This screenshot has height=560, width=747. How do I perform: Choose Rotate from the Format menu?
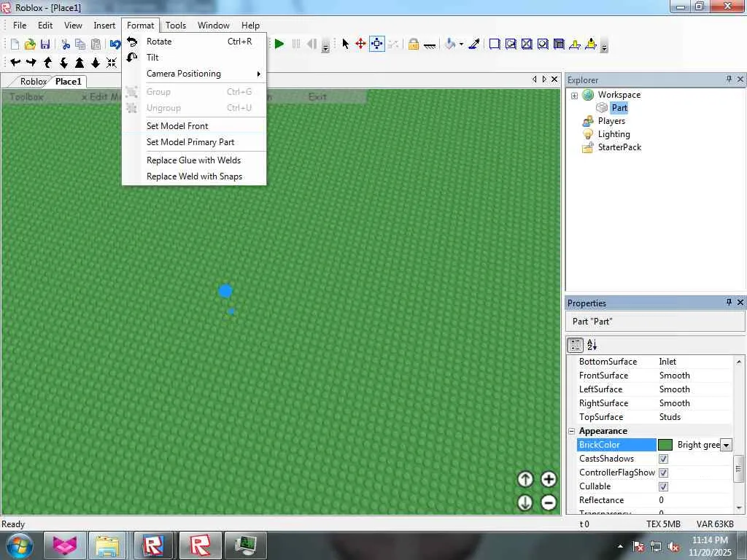pos(194,42)
